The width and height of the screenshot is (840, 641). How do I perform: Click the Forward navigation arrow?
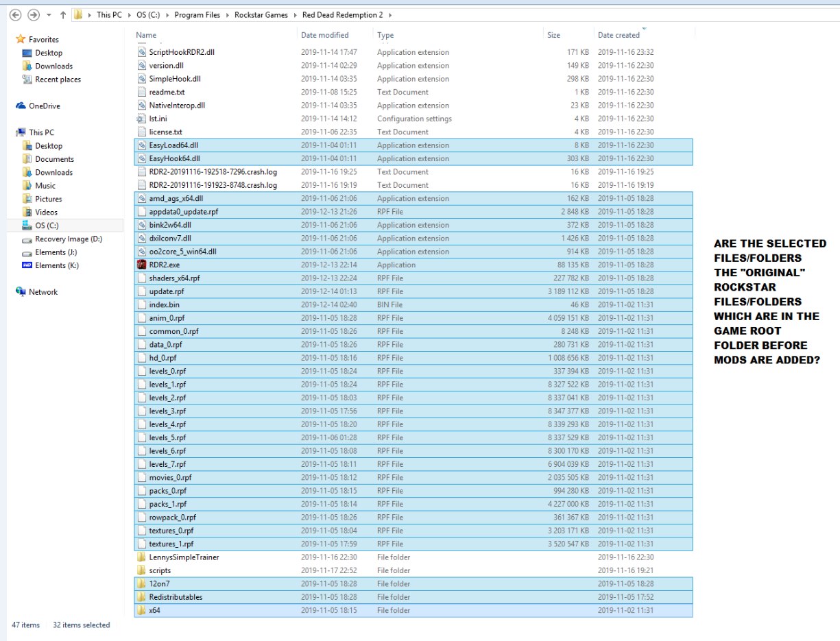click(x=32, y=14)
